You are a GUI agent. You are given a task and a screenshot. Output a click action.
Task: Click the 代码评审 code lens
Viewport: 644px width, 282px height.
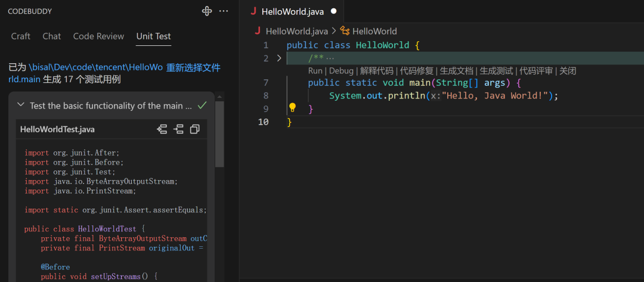coord(536,71)
